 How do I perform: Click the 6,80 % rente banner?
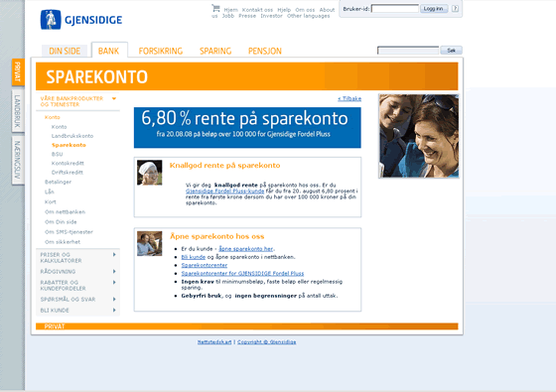[x=247, y=128]
